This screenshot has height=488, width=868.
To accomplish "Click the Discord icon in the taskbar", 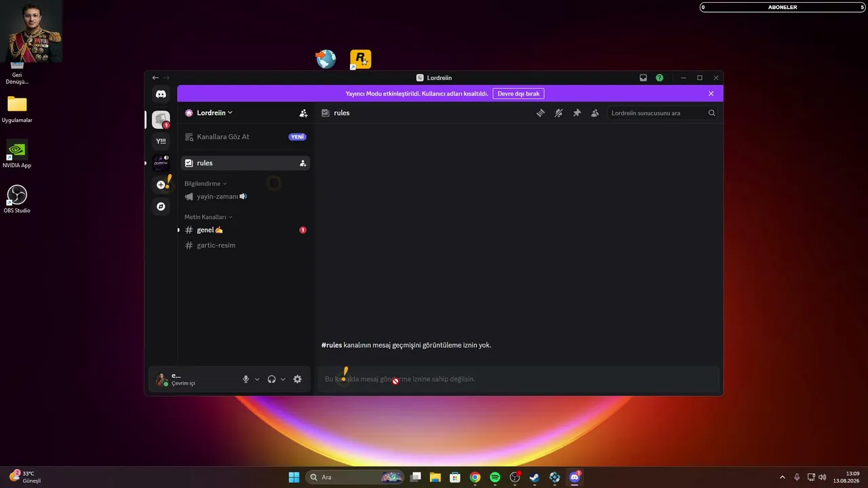I will pyautogui.click(x=574, y=477).
